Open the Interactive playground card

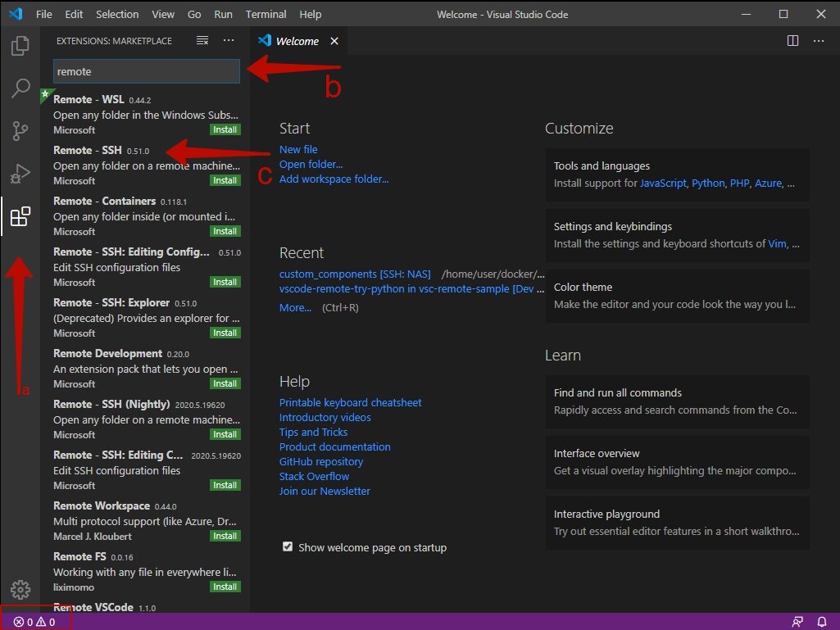(677, 523)
